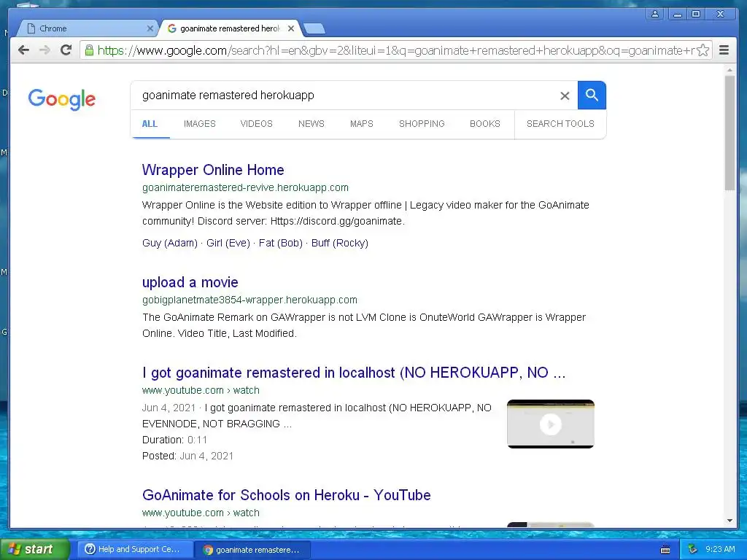The height and width of the screenshot is (560, 747).
Task: Open the BOOKS results tab
Action: point(485,124)
